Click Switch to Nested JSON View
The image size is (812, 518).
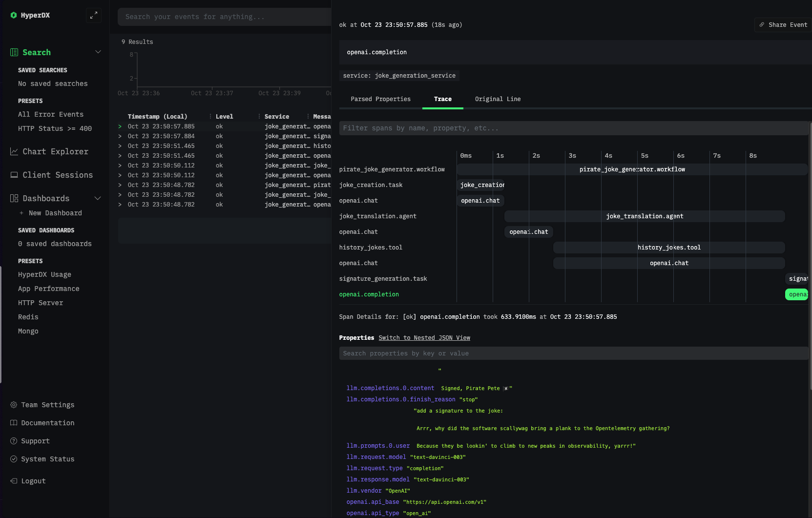(x=424, y=338)
